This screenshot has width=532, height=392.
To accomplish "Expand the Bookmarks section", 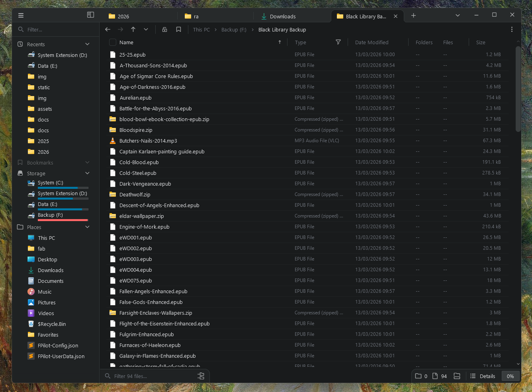I will (x=87, y=163).
